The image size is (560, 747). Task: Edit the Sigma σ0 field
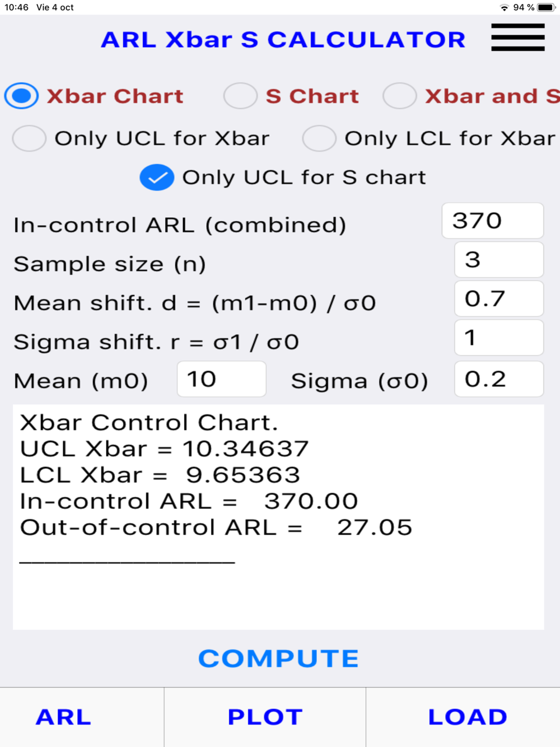(498, 379)
